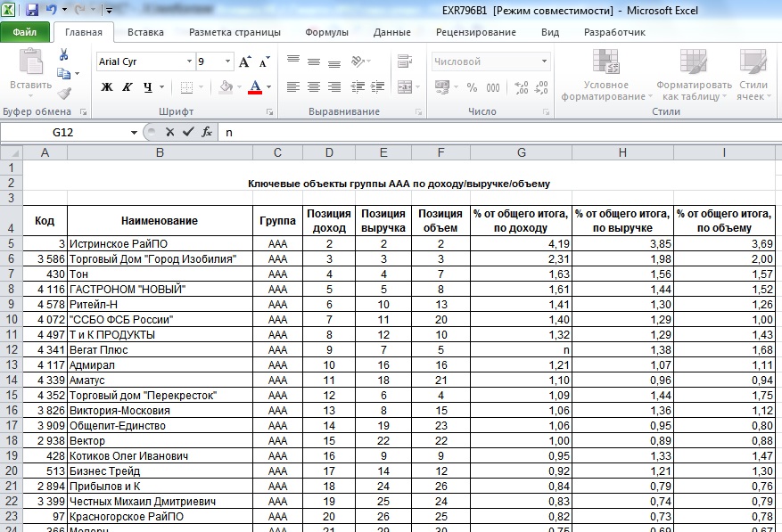This screenshot has width=782, height=532.
Task: Switch to the Рецензирование tab
Action: pos(476,32)
